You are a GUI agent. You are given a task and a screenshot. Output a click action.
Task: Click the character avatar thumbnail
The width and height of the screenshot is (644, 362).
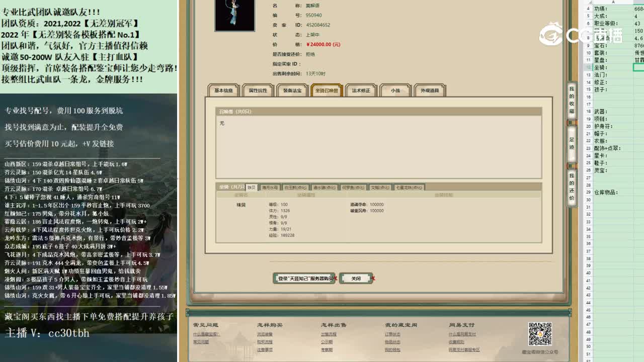234,15
